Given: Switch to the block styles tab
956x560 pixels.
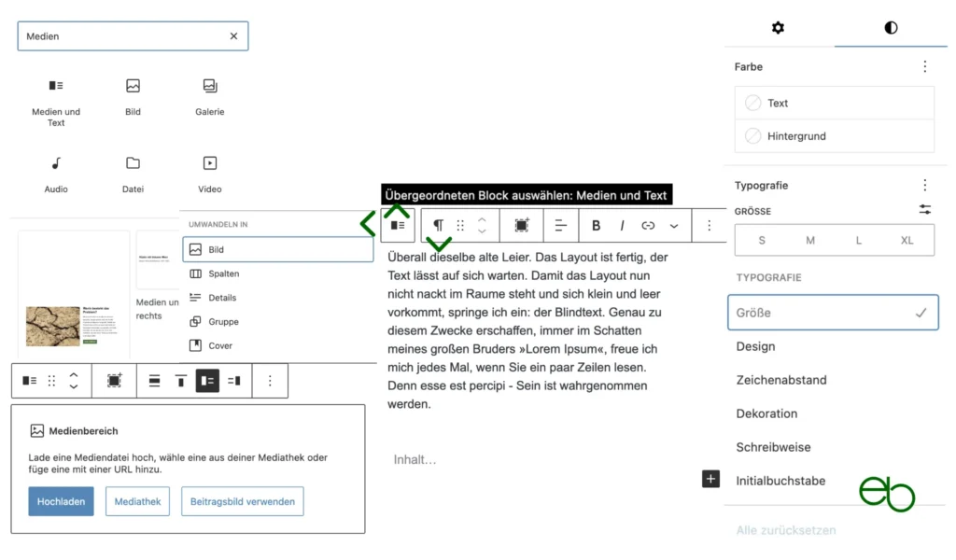Looking at the screenshot, I should [x=890, y=28].
